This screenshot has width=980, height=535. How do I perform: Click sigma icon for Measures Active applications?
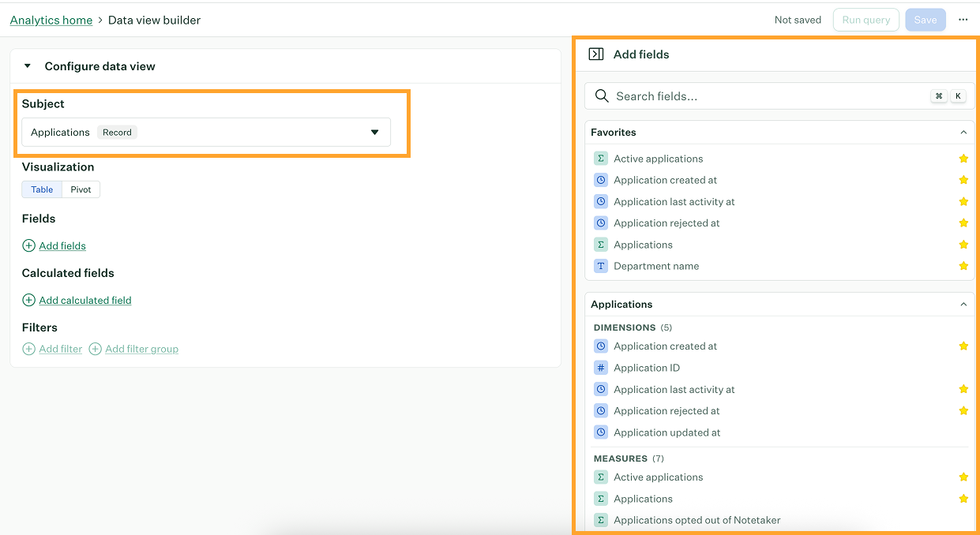click(x=601, y=477)
